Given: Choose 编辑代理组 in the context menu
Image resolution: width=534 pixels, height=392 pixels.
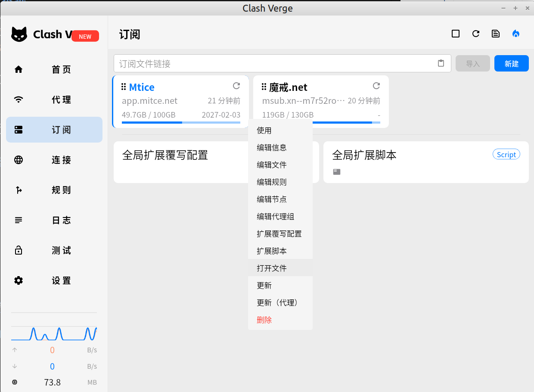Looking at the screenshot, I should point(280,216).
